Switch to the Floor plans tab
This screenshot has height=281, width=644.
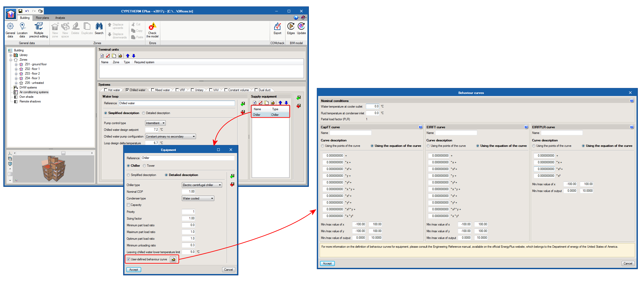point(42,18)
